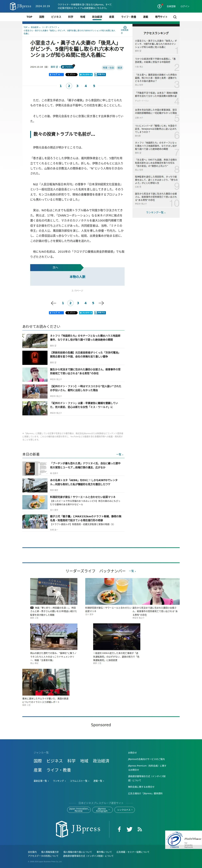Select the 政治経済 menu item

pyautogui.click(x=97, y=17)
